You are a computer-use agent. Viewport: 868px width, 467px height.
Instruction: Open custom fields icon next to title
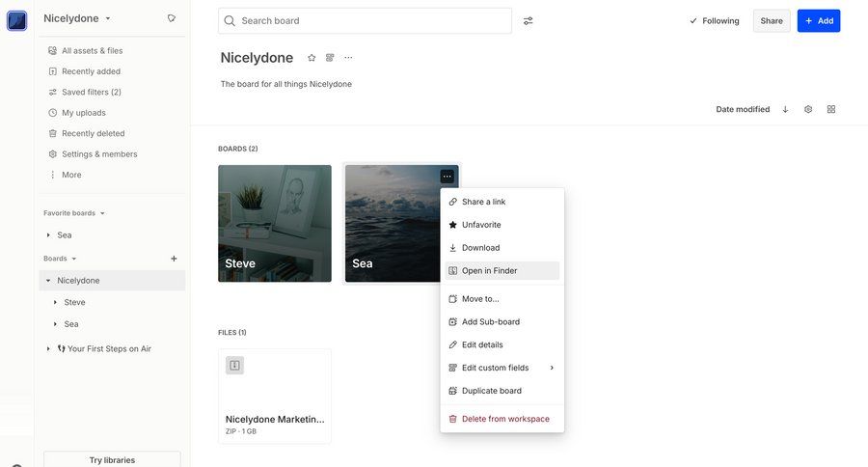click(330, 58)
